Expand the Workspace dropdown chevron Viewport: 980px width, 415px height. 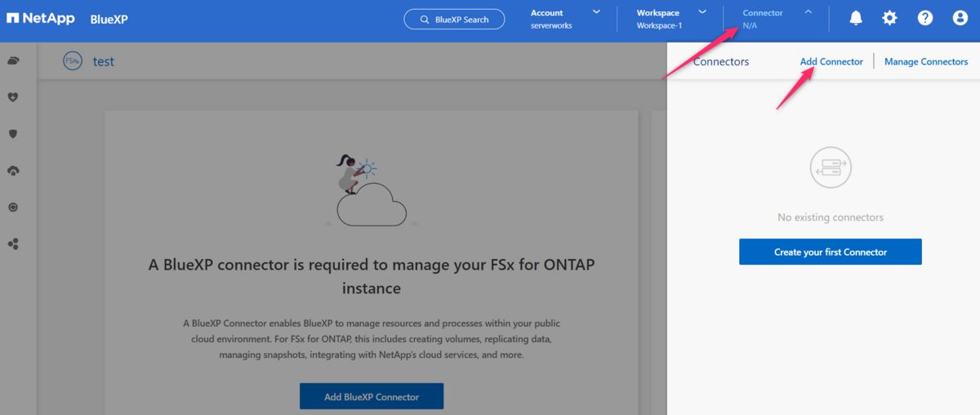[702, 12]
